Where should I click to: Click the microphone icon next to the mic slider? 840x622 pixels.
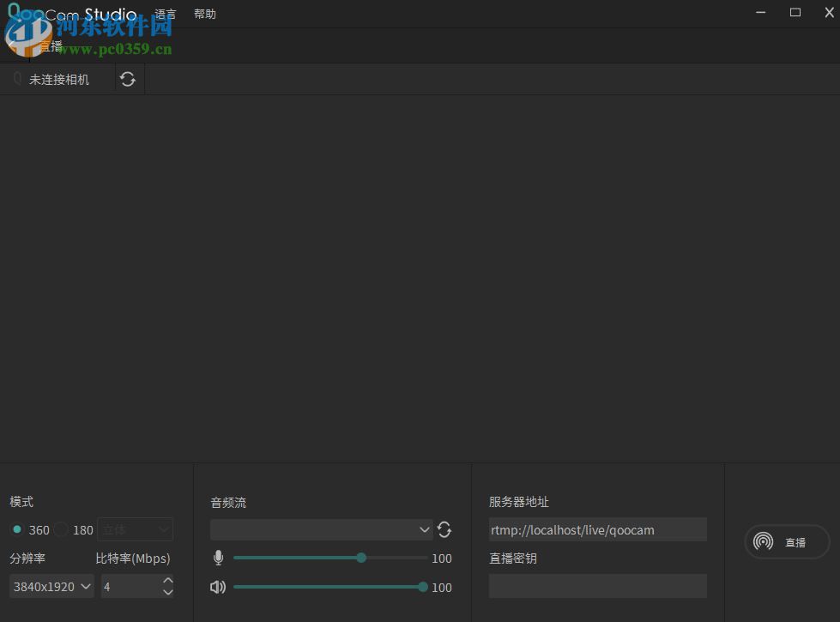[x=218, y=558]
